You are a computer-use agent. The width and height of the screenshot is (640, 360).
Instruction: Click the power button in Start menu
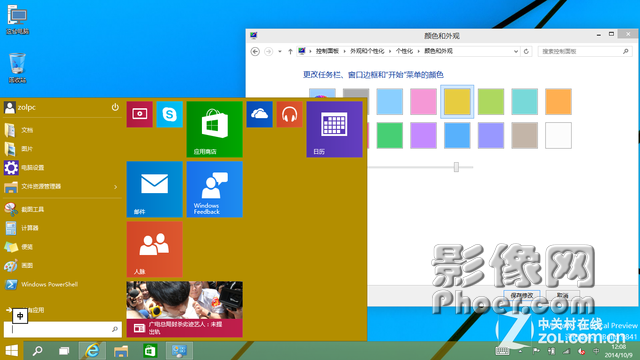click(x=115, y=107)
